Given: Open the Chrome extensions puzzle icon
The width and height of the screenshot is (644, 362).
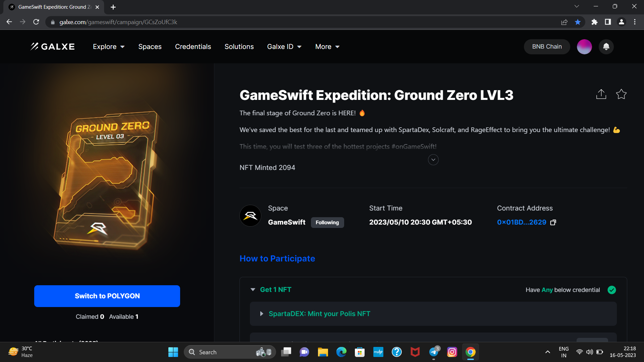Looking at the screenshot, I should pos(594,22).
